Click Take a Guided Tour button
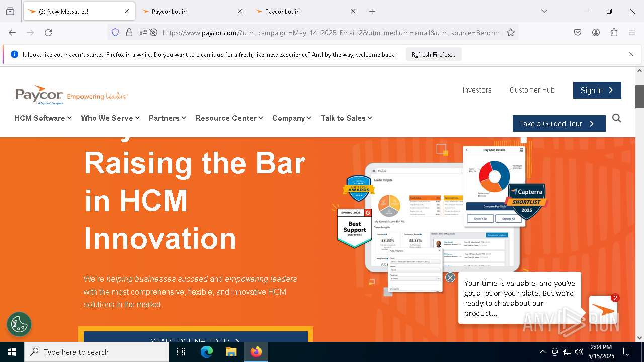Image resolution: width=644 pixels, height=362 pixels. pos(559,124)
